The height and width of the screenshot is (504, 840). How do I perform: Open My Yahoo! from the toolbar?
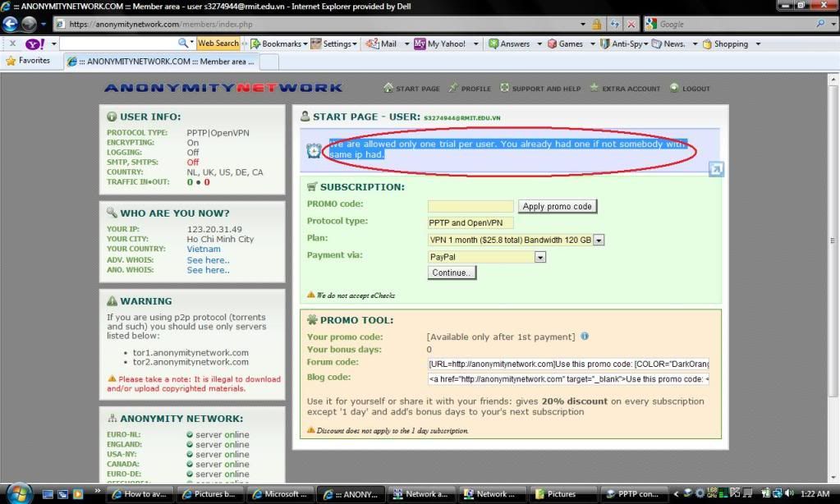[440, 44]
